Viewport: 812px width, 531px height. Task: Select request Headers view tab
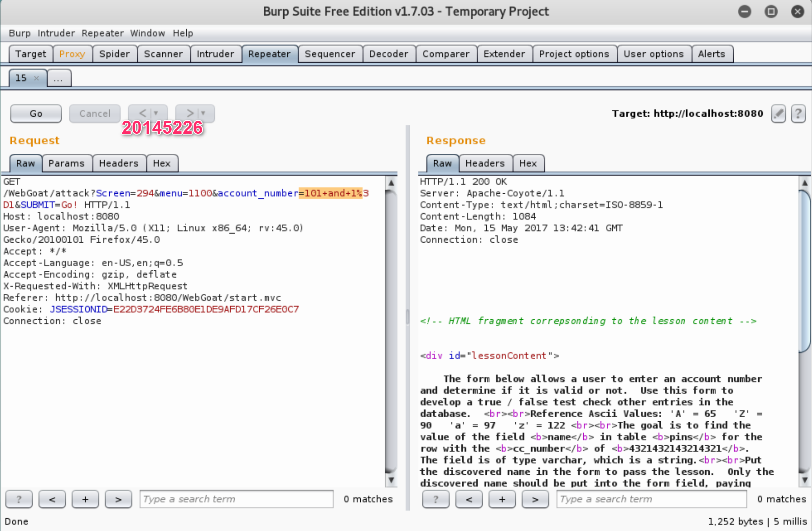tap(119, 163)
